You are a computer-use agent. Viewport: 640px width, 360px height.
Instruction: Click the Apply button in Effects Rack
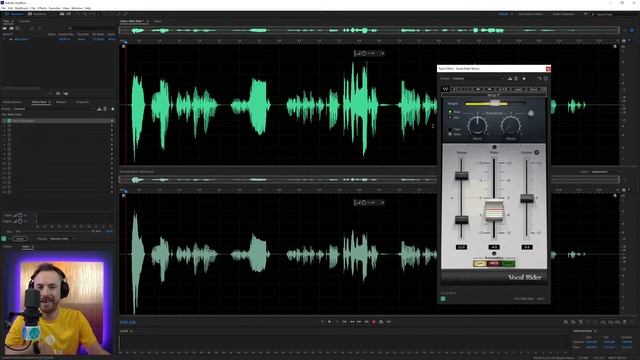point(20,238)
